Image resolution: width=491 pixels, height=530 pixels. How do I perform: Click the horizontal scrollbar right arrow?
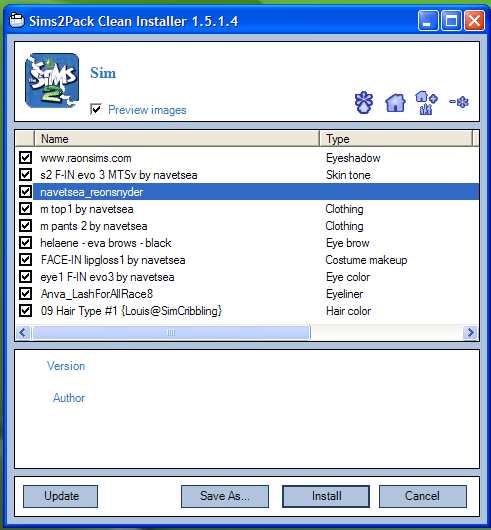click(470, 333)
